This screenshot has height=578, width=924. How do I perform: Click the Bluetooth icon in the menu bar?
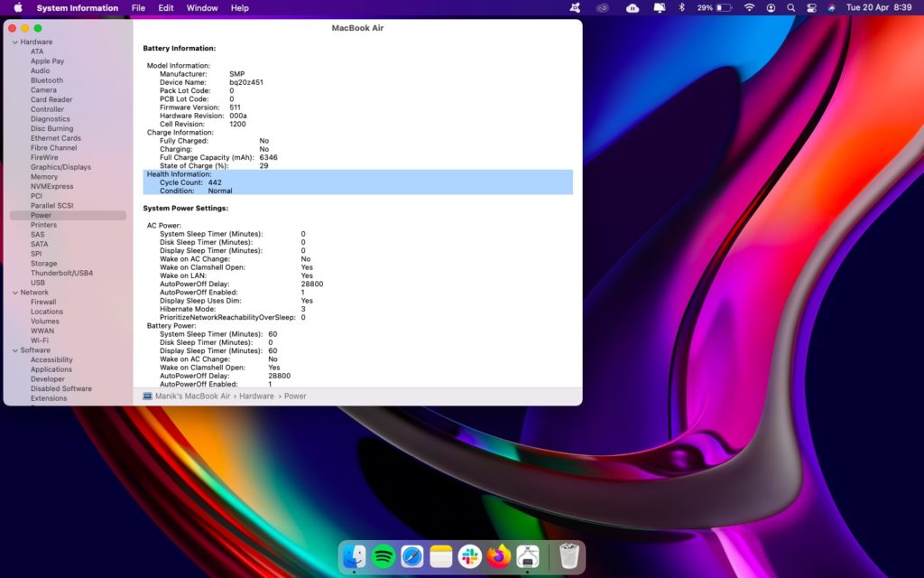tap(681, 8)
